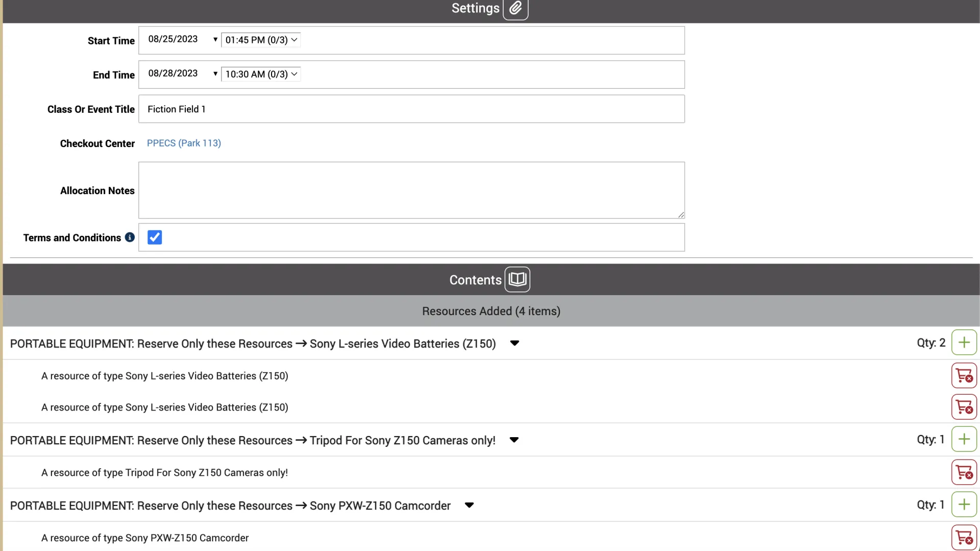Open the End Time 10:30 AM dropdown
The height and width of the screenshot is (551, 980).
click(x=261, y=74)
